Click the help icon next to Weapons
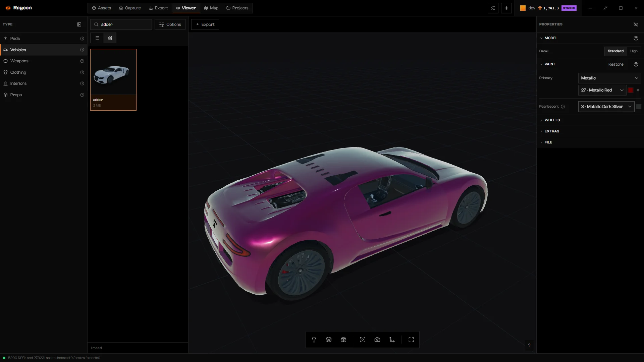This screenshot has width=644, height=362. click(82, 61)
